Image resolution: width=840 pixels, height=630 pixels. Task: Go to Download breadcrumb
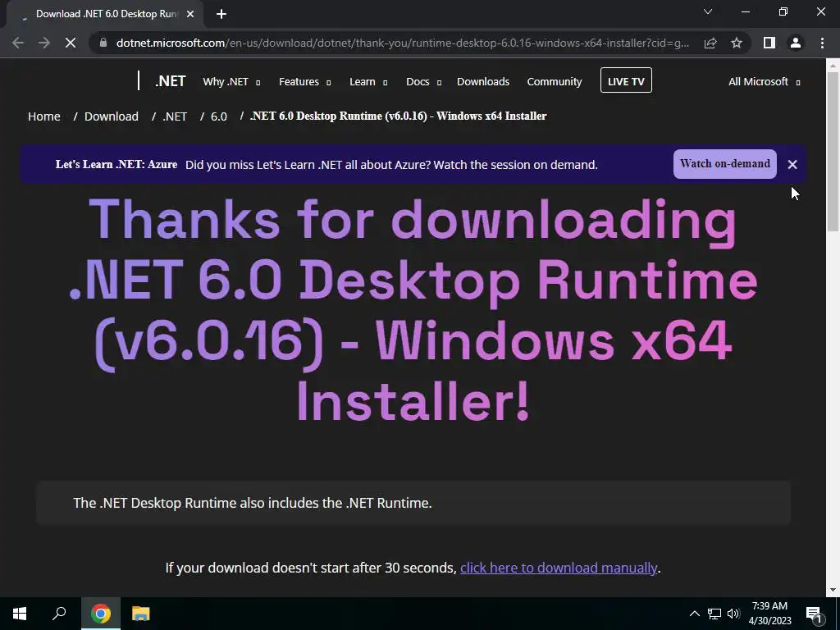(x=112, y=116)
